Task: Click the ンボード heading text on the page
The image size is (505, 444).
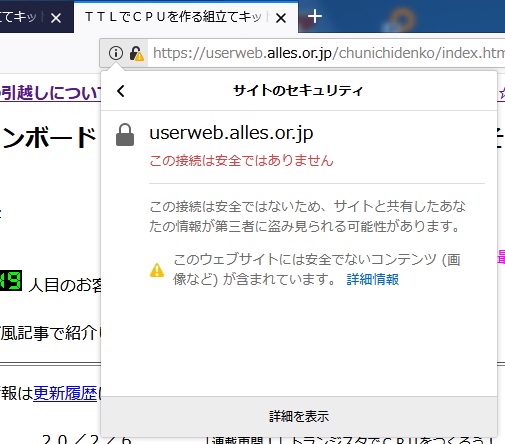Action: pos(48,137)
